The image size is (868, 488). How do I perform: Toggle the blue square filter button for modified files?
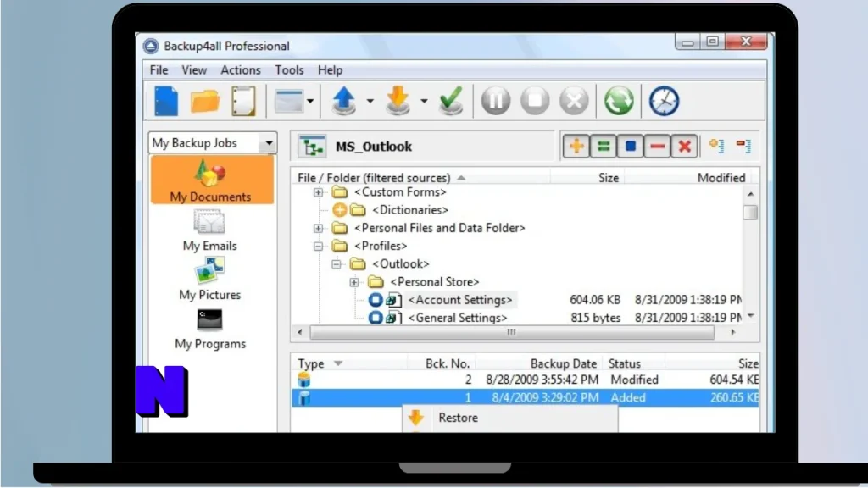(x=630, y=146)
